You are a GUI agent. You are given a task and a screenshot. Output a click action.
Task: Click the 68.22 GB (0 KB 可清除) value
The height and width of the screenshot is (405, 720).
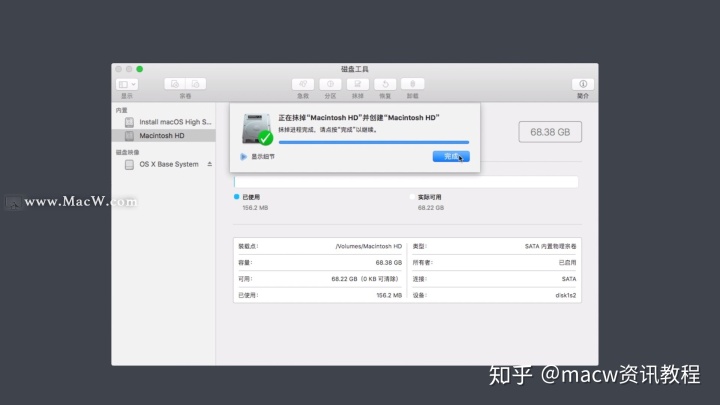tap(366, 279)
